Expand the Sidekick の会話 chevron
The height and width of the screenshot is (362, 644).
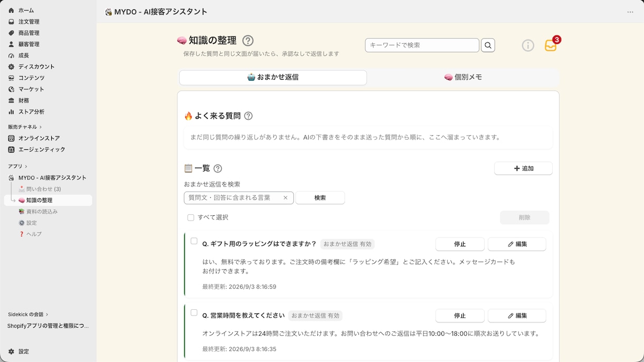(47, 315)
